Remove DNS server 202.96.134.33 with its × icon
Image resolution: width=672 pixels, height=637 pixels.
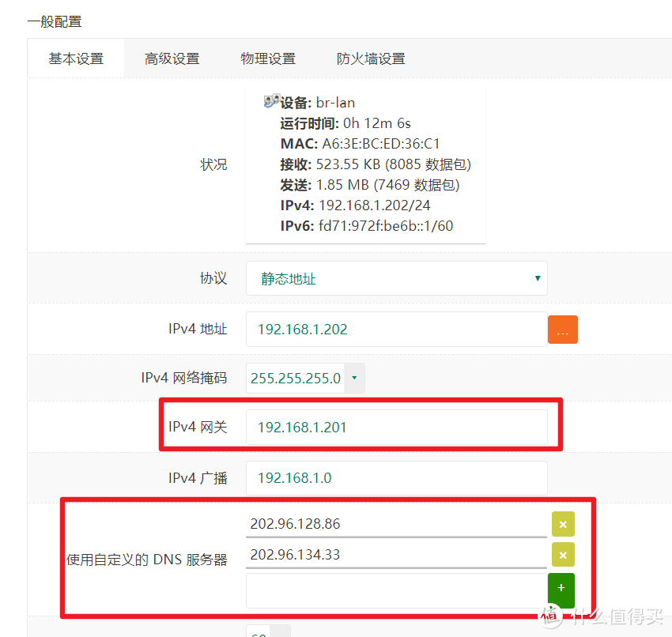click(x=562, y=555)
